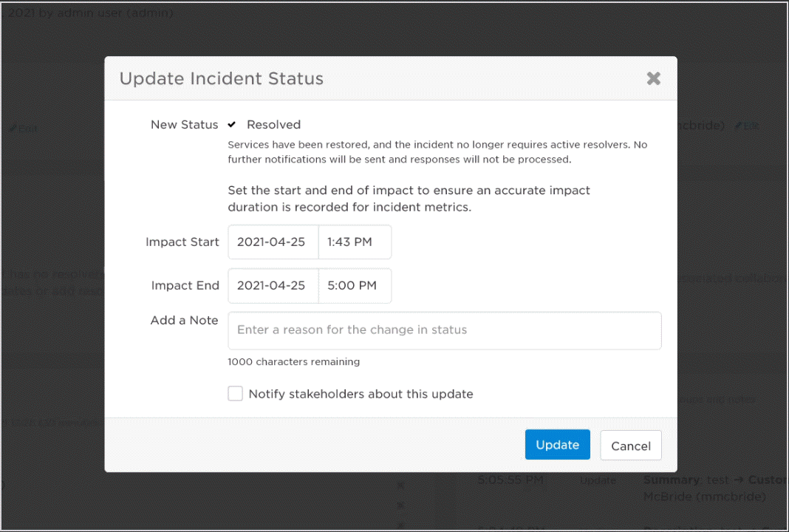The height and width of the screenshot is (532, 789).
Task: Close the Update Incident Status dialog
Action: click(x=653, y=78)
